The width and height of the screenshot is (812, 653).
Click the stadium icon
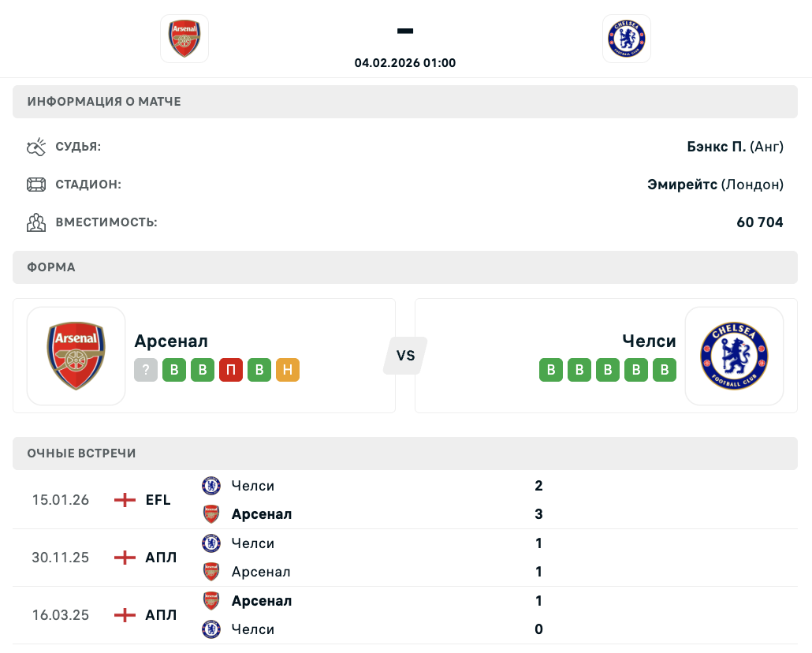pos(36,185)
